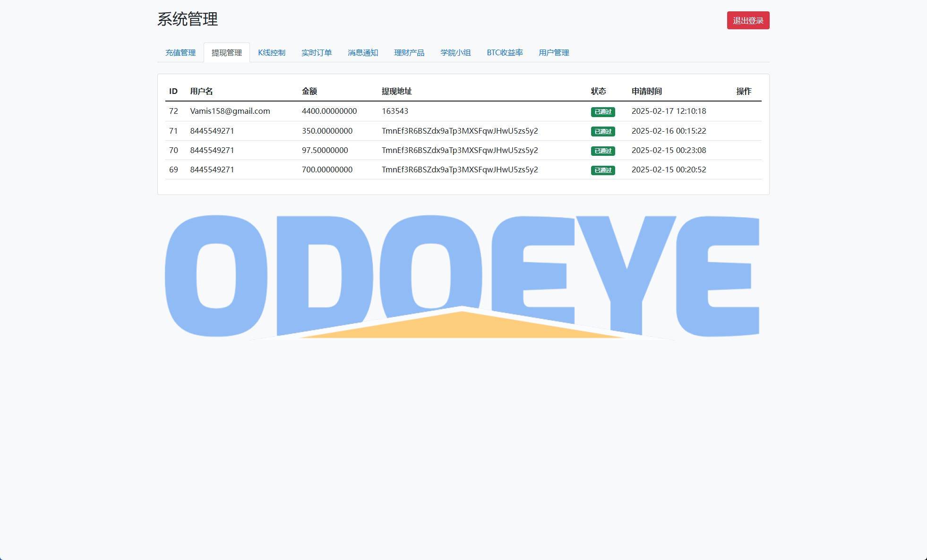Click the 申请时间 column header
This screenshot has height=560, width=927.
pyautogui.click(x=646, y=91)
